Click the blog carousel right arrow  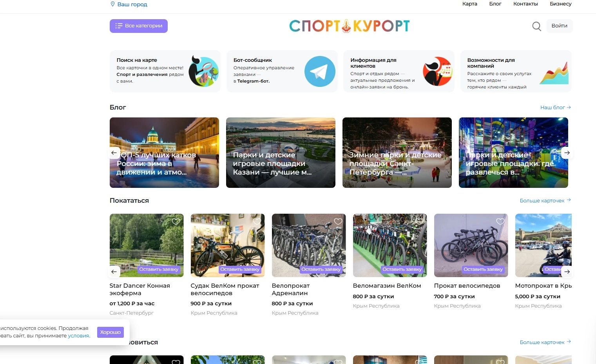(x=567, y=153)
